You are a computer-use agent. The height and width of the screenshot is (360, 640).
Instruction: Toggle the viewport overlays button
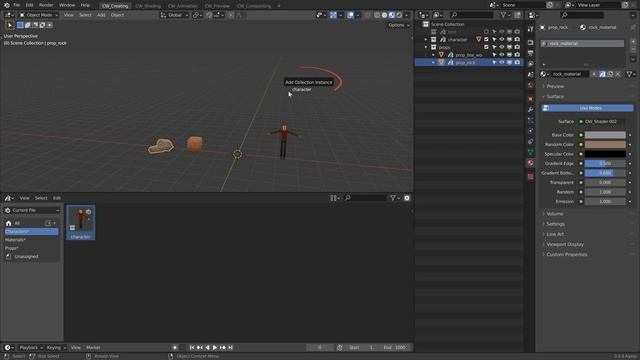click(x=351, y=15)
